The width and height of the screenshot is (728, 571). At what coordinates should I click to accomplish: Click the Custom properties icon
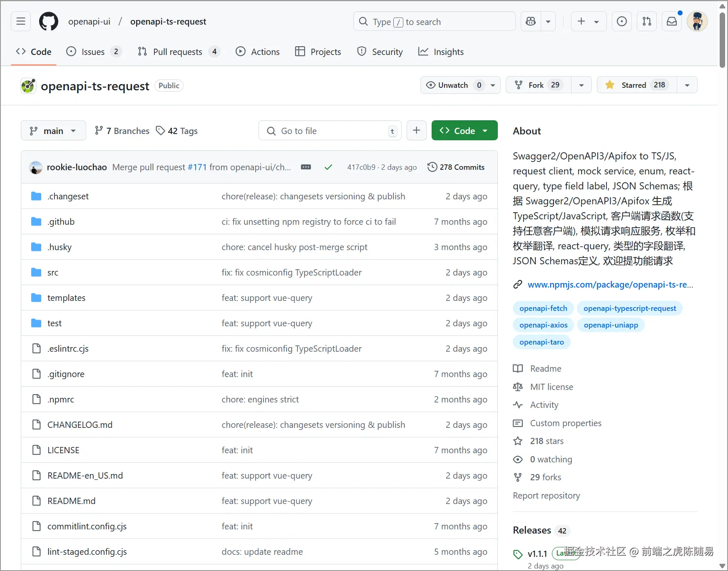(518, 423)
